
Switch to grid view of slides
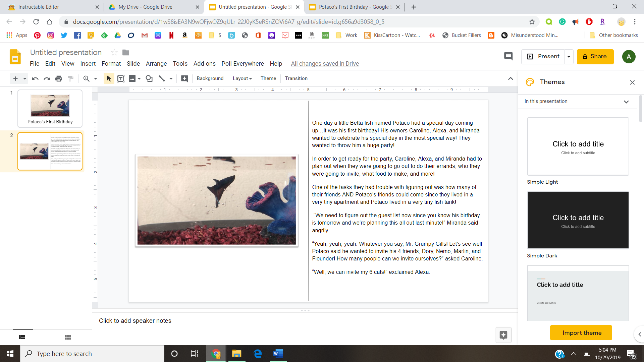pos(68,337)
